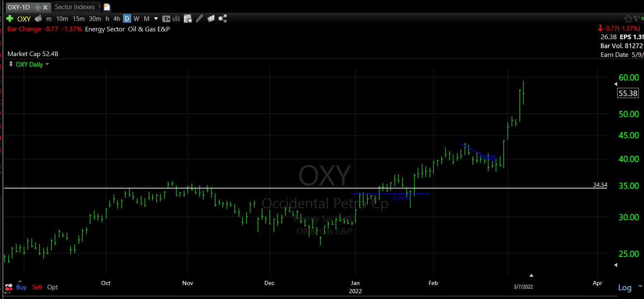Viewport: 644px width, 299px height.
Task: Click the new tab page icon
Action: coord(107,7)
